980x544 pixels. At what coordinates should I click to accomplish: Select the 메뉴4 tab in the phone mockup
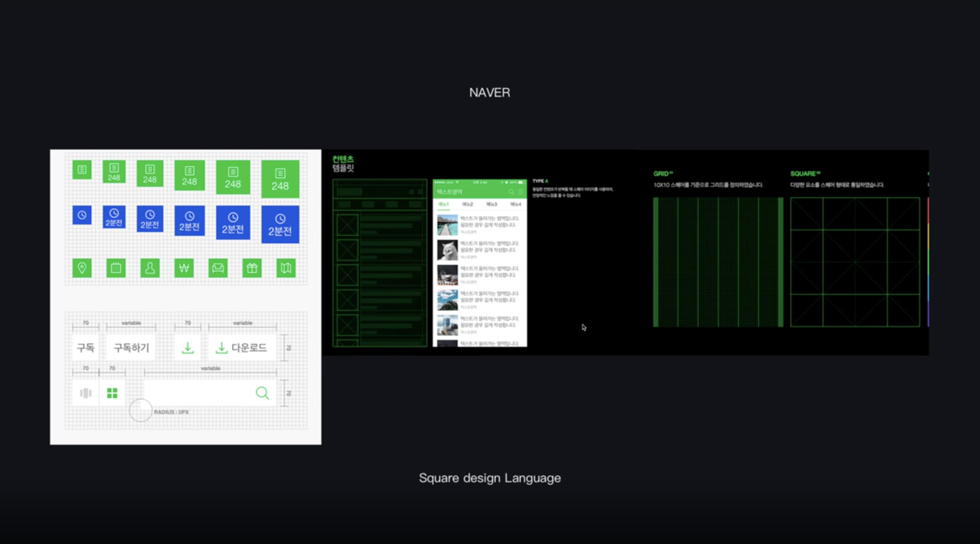515,205
